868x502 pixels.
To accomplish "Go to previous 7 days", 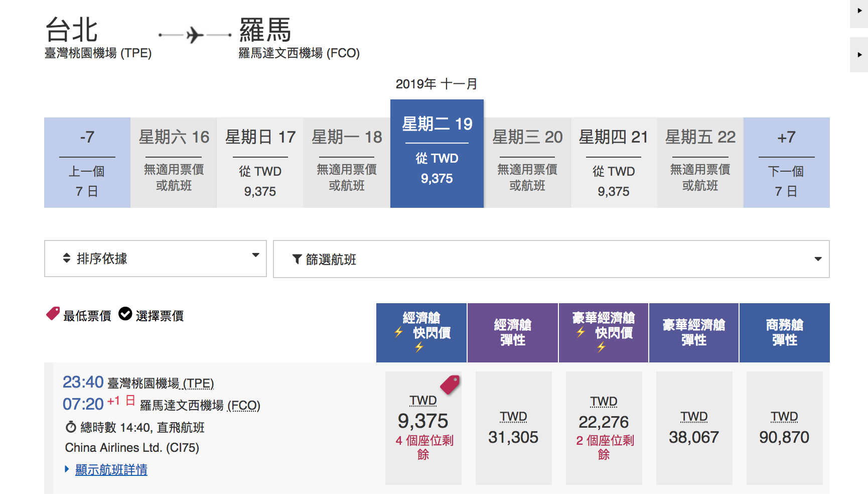I will (x=87, y=163).
